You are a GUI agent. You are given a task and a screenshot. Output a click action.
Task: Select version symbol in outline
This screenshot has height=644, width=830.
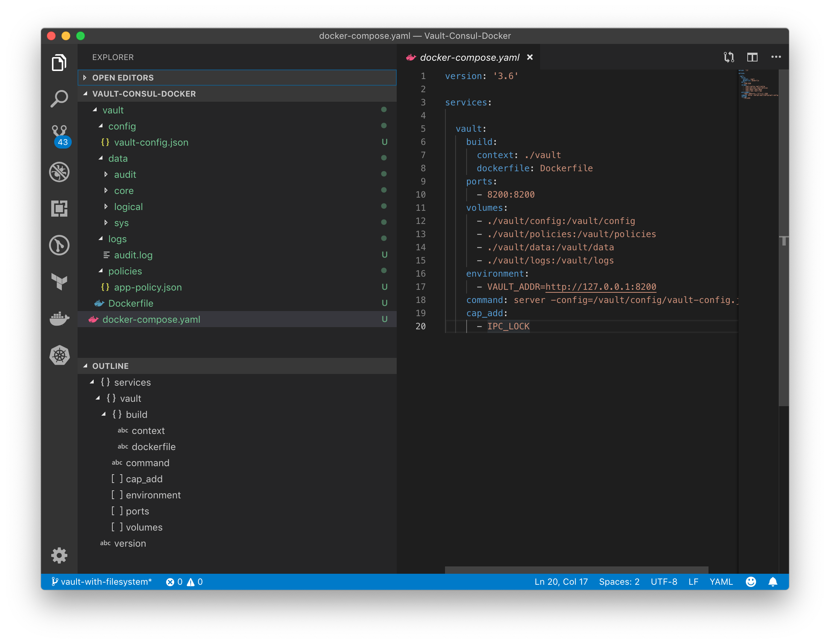click(237, 544)
